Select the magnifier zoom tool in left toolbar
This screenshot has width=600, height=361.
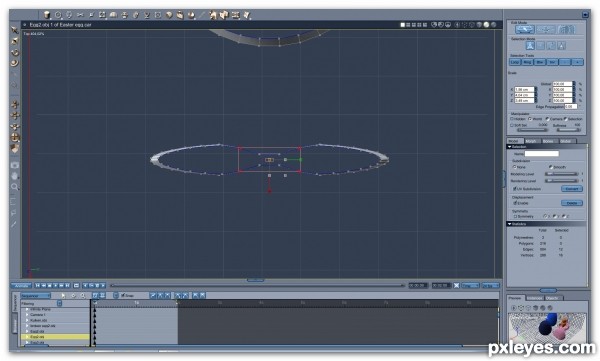click(x=15, y=187)
